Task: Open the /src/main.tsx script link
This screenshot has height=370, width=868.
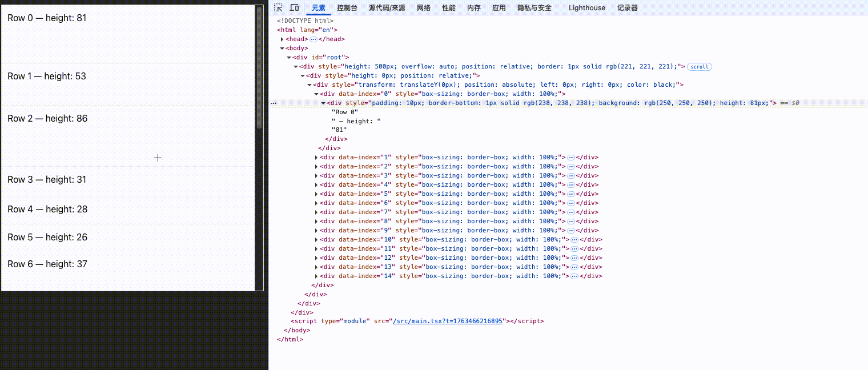Action: tap(447, 321)
